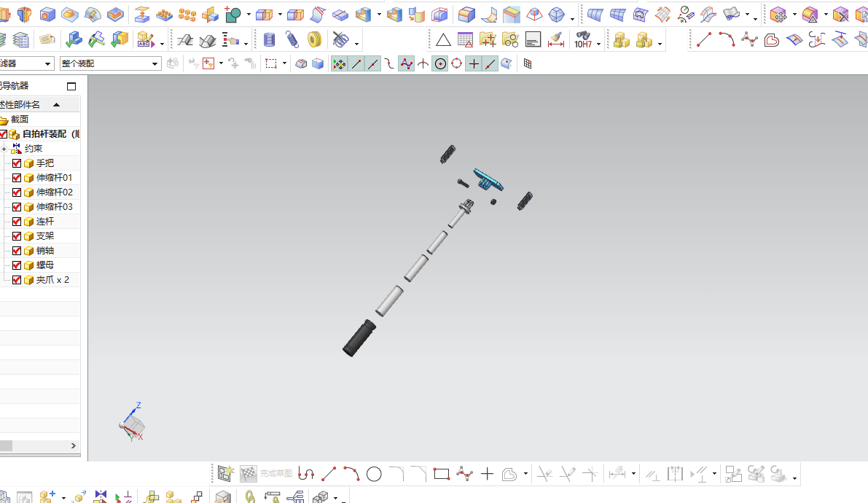Open rectangle selection mode dropdown arrow
The height and width of the screenshot is (503, 868).
coord(284,63)
